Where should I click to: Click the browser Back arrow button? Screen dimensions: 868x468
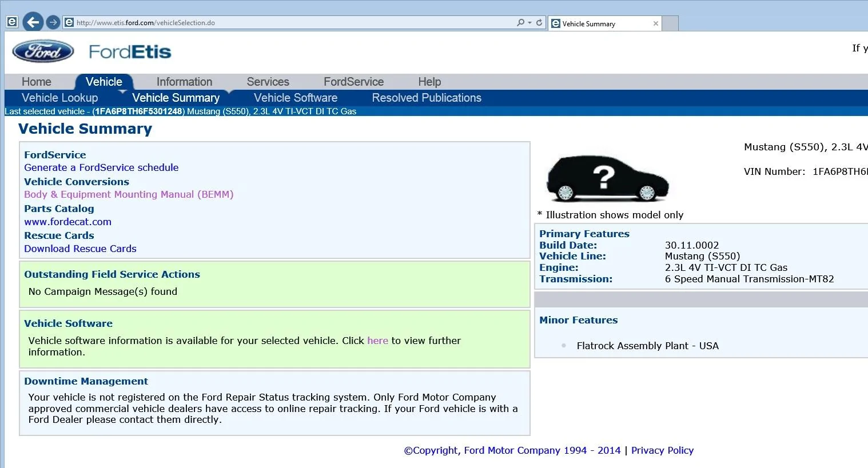[33, 22]
